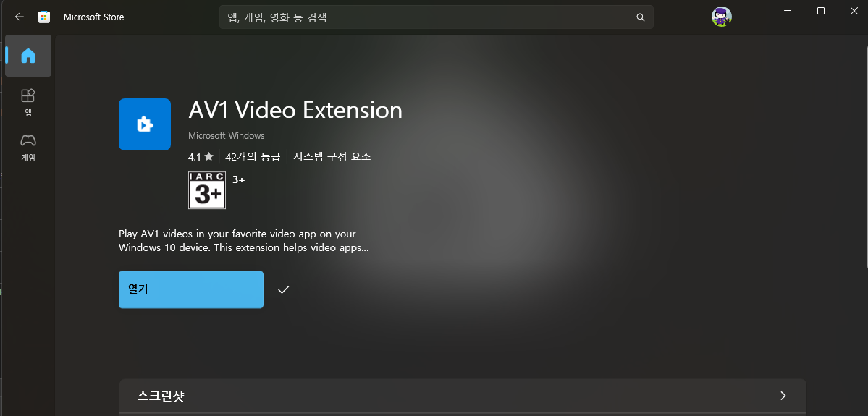This screenshot has height=416, width=868.
Task: Click the AV1 Video Extension app icon
Action: pyautogui.click(x=145, y=124)
